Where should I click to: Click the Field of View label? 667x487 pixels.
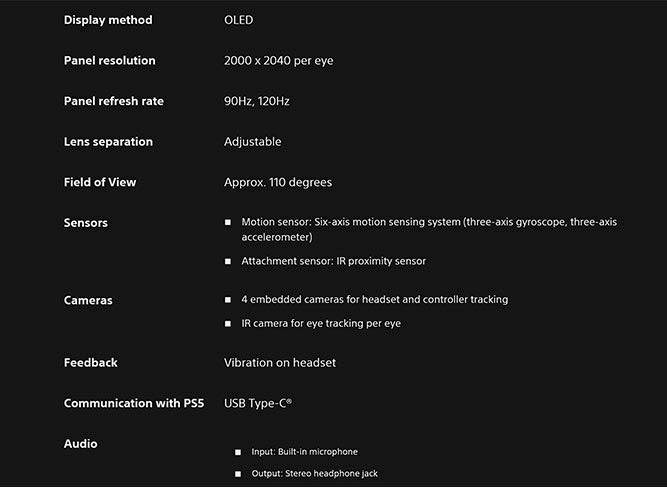click(x=100, y=182)
